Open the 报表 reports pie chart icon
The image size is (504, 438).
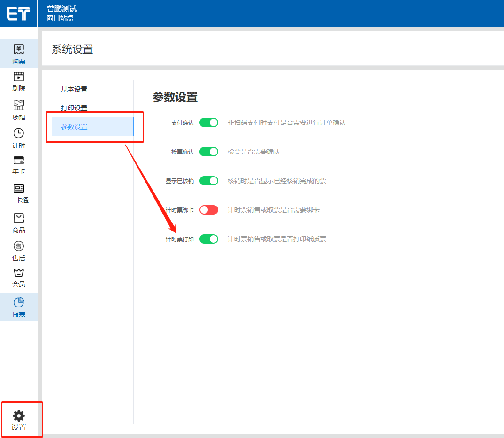[19, 303]
